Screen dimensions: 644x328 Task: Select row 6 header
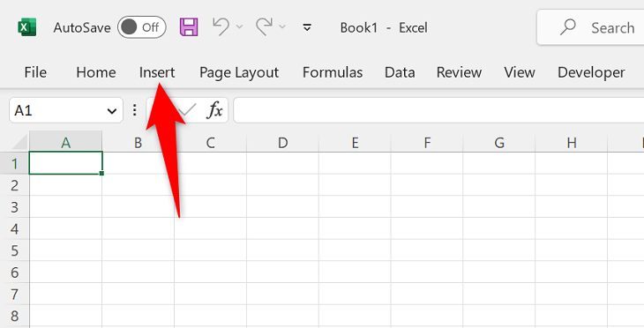(15, 272)
